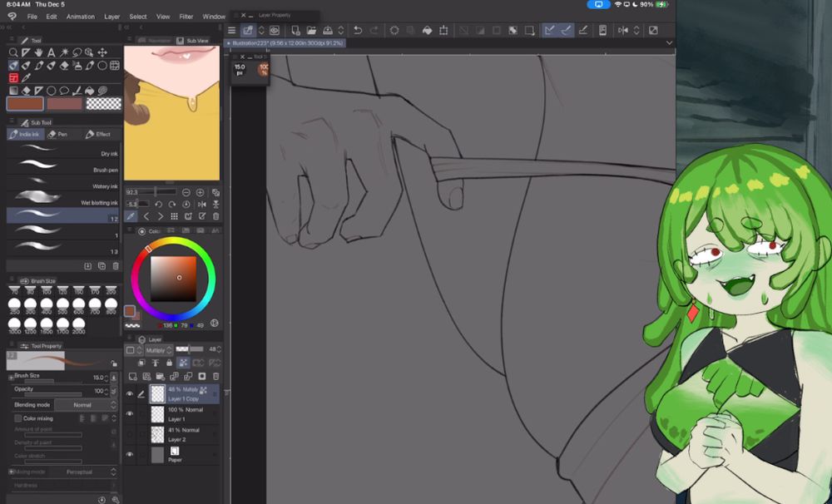Expand canvas tab list chevron

click(669, 43)
